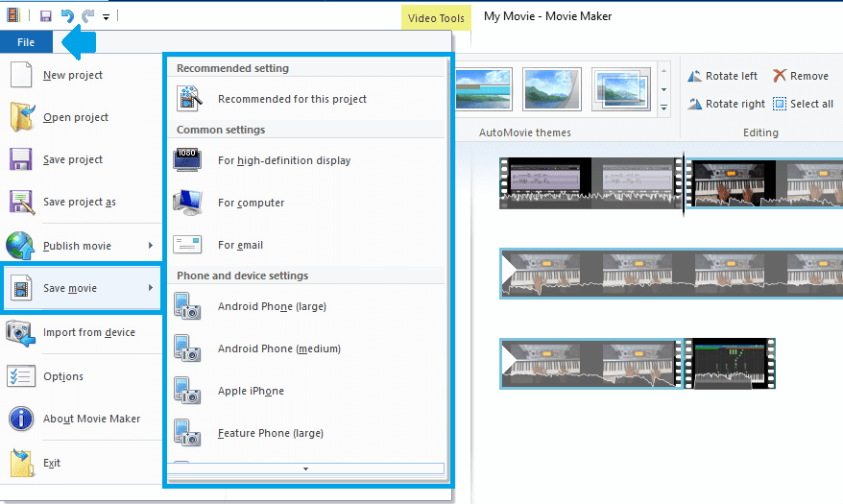This screenshot has height=504, width=843.
Task: Open About Movie Maker
Action: 92,419
